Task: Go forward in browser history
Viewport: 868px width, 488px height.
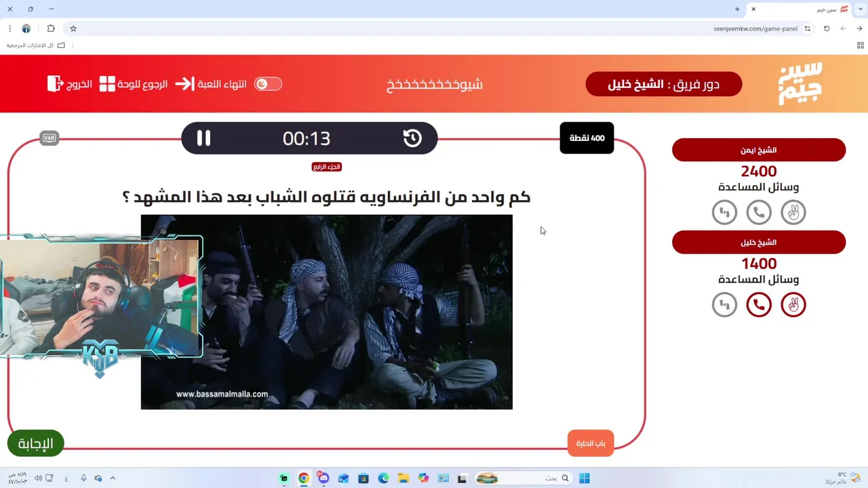Action: click(x=843, y=28)
